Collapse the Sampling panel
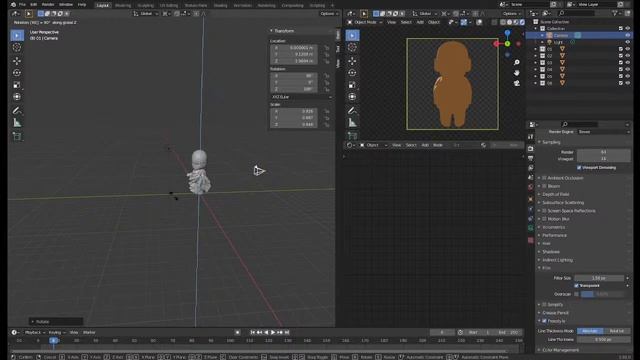This screenshot has width=640, height=360. pos(551,142)
